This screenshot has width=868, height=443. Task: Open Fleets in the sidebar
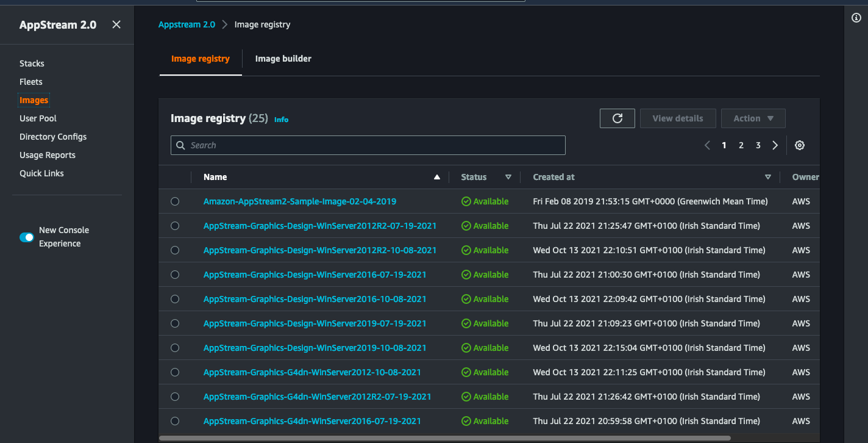click(31, 82)
